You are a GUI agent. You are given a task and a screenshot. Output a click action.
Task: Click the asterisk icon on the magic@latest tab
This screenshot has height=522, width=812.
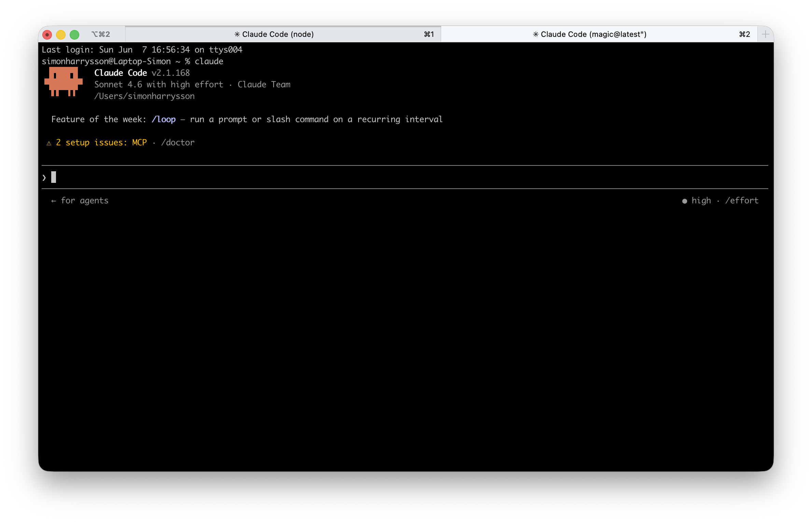pyautogui.click(x=536, y=34)
